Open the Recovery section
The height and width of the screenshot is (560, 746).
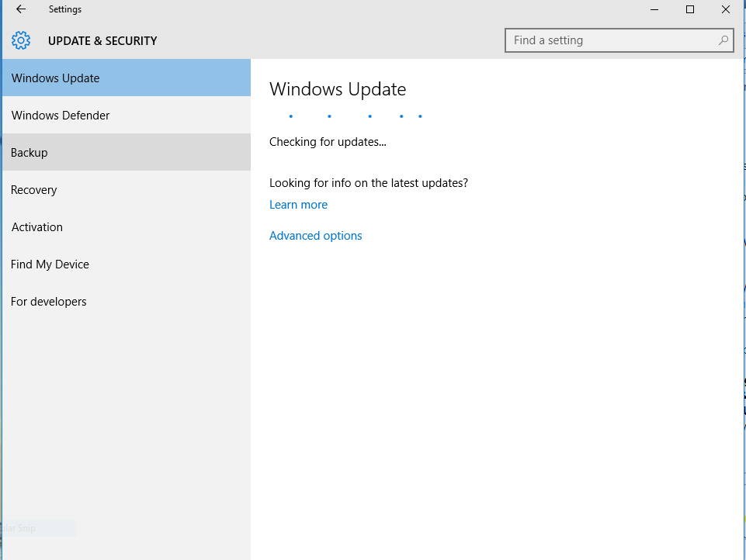(x=127, y=190)
